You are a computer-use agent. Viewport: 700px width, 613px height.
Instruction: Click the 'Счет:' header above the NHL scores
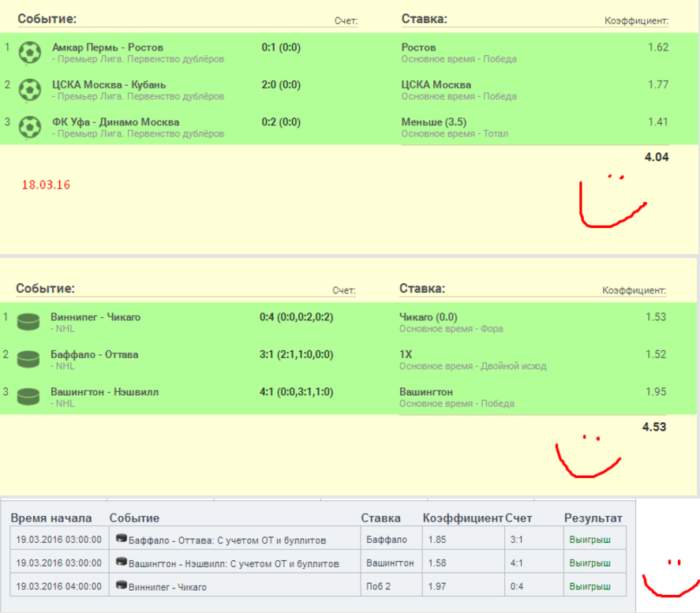[x=344, y=290]
